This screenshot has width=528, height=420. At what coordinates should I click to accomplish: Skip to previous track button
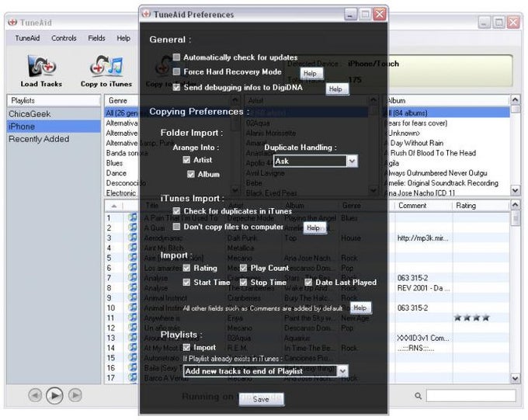(36, 395)
